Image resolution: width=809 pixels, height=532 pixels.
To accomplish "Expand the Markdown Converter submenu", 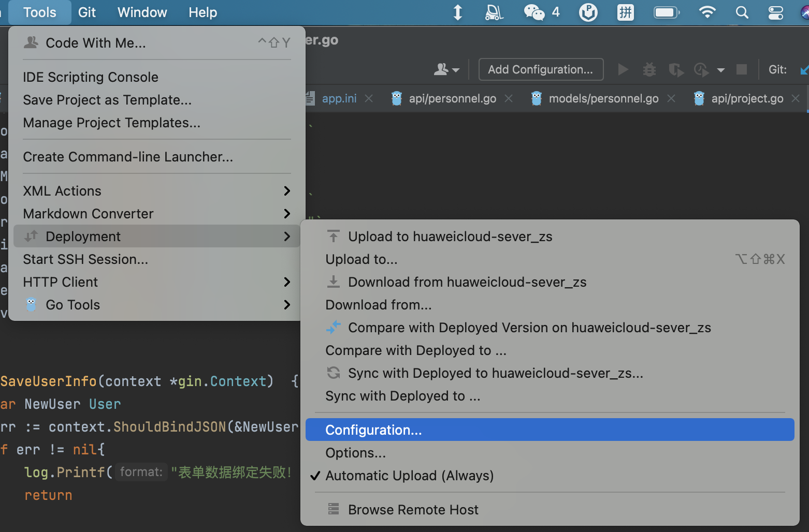I will tap(157, 214).
